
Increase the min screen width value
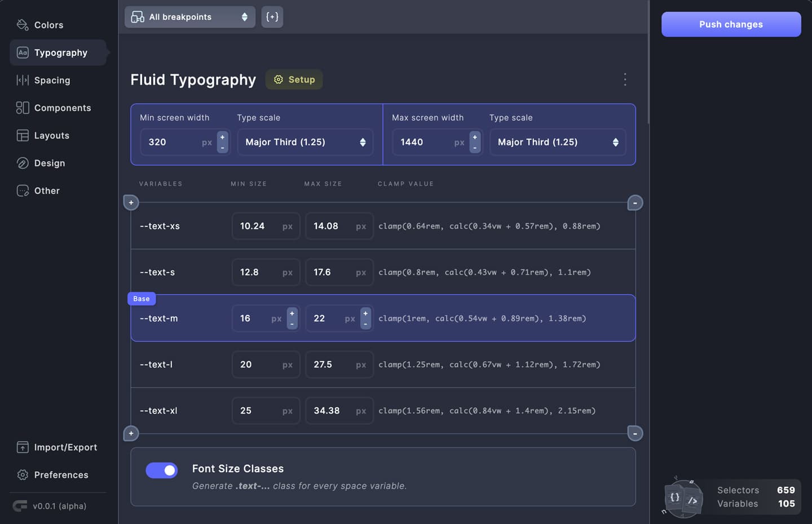(x=223, y=137)
